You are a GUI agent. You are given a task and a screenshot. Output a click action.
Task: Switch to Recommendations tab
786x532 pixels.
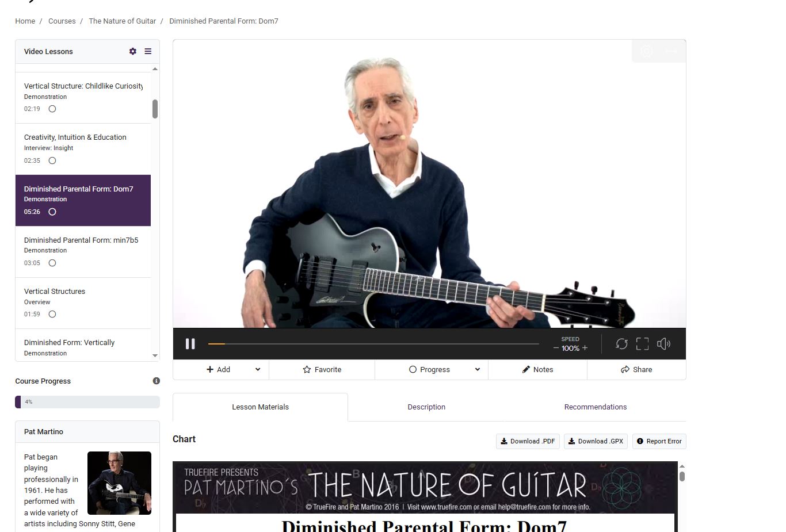(596, 407)
